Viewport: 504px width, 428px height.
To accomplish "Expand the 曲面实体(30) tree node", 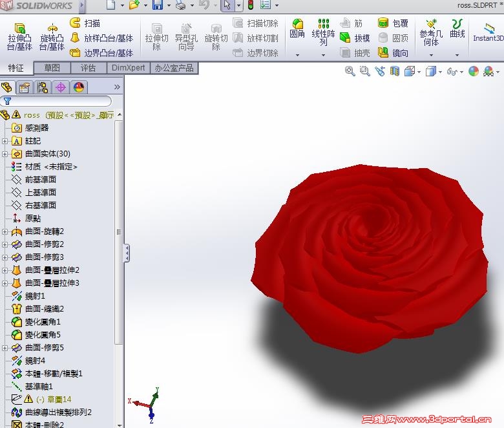I will tap(5, 154).
